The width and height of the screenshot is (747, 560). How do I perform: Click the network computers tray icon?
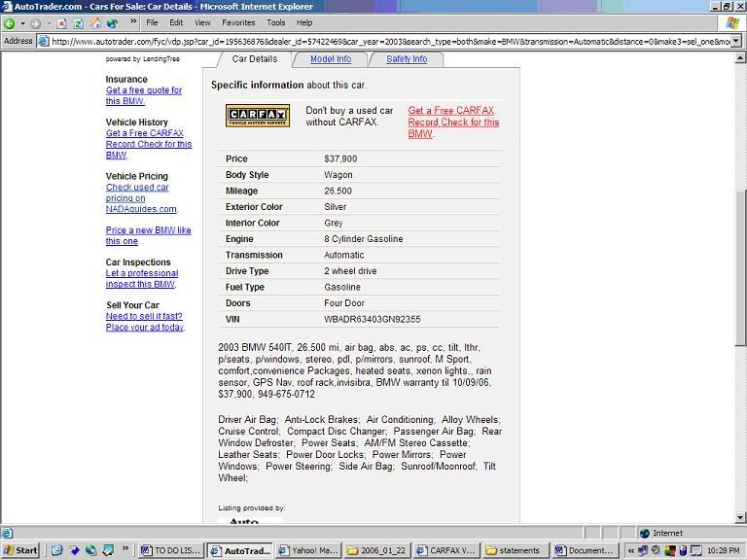click(x=643, y=550)
